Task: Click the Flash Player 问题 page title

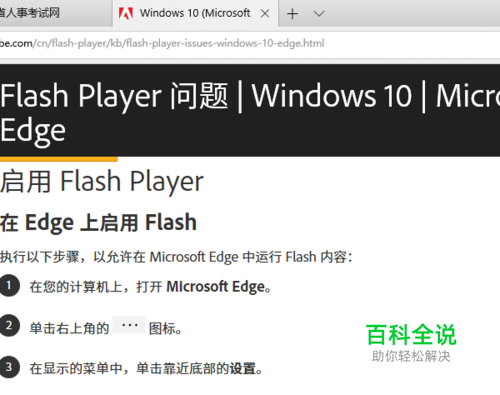Action: pos(250,113)
